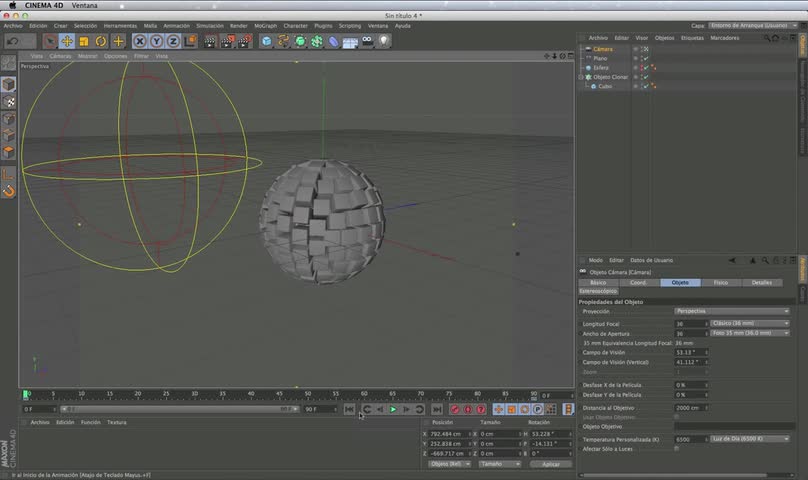
Task: Open the blue deformer capsule icon
Action: click(334, 41)
